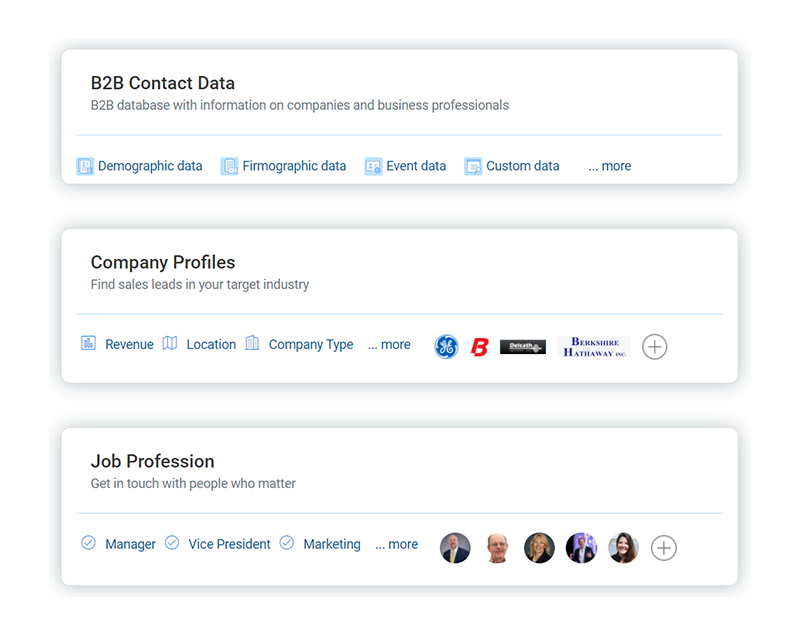Expand more filters in Company Profiles

[x=389, y=344]
